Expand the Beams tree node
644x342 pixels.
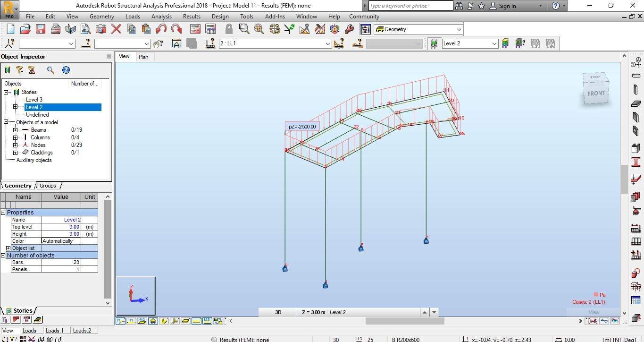[16, 130]
